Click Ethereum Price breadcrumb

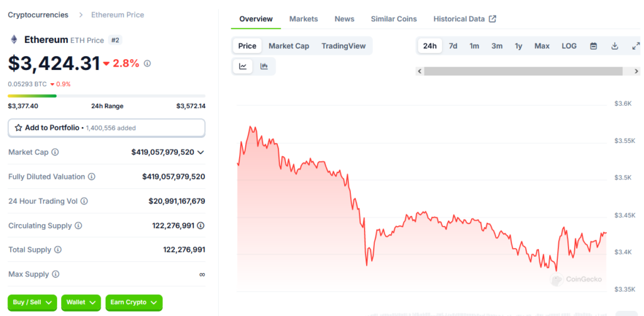pyautogui.click(x=118, y=15)
